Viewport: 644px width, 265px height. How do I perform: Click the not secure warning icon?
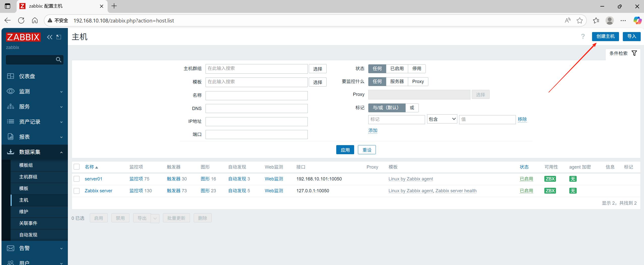[x=50, y=20]
